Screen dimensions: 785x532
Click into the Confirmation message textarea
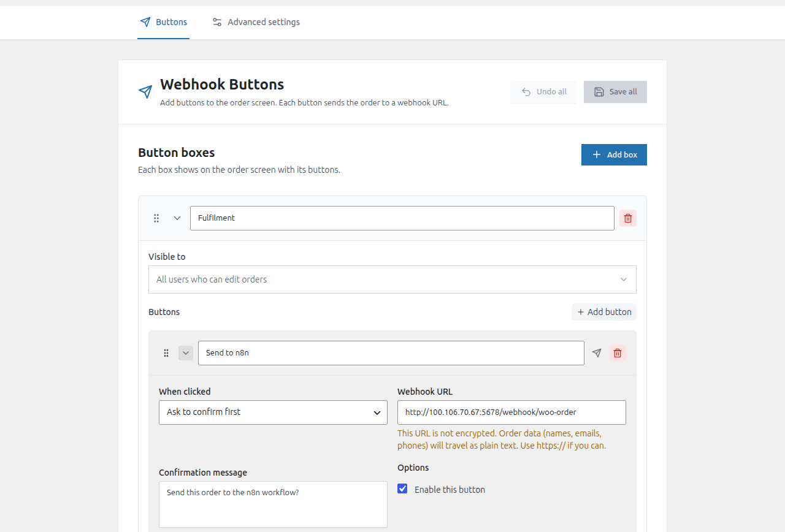273,504
